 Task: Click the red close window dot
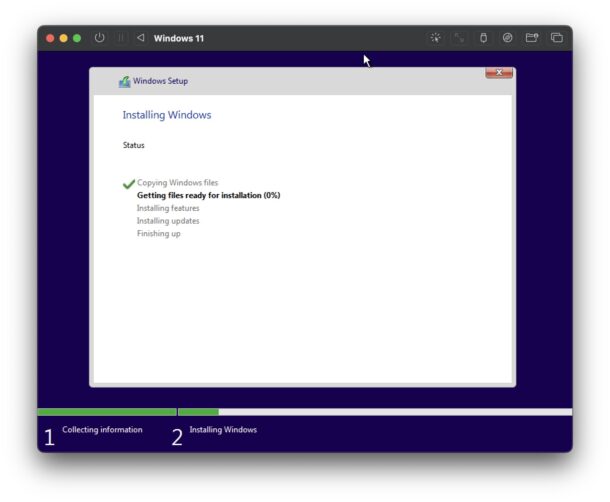point(50,38)
